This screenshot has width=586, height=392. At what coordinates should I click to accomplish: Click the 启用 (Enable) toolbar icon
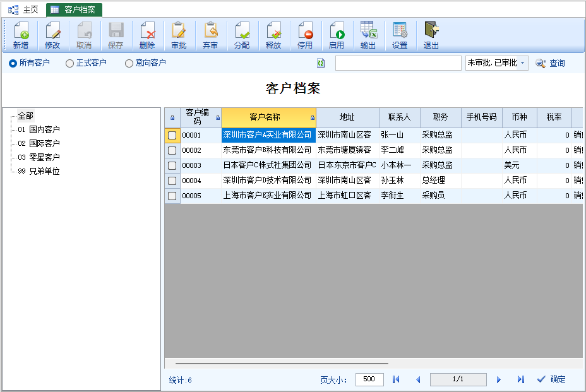(337, 35)
